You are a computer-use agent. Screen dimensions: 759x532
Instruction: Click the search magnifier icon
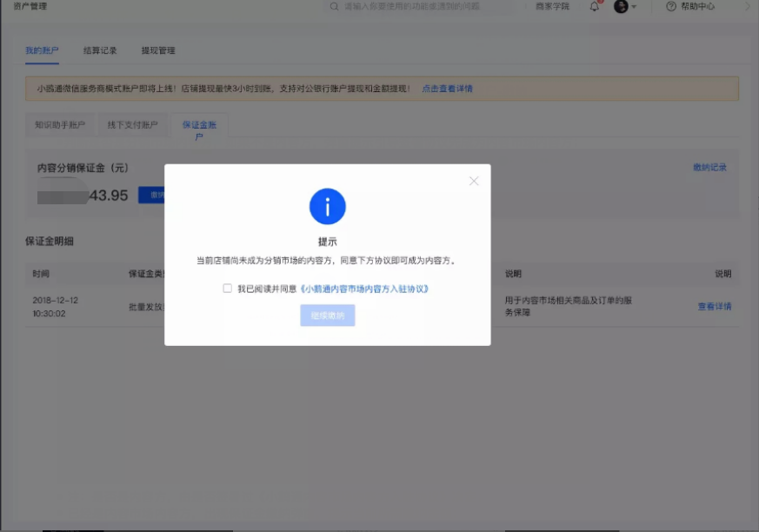click(x=334, y=6)
